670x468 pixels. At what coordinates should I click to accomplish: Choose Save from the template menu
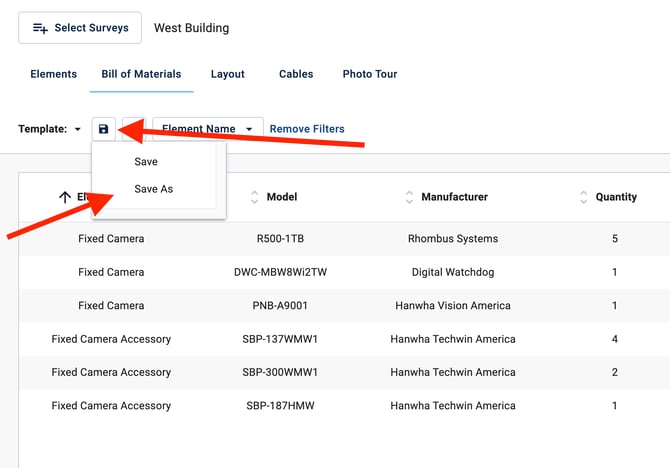(x=146, y=162)
